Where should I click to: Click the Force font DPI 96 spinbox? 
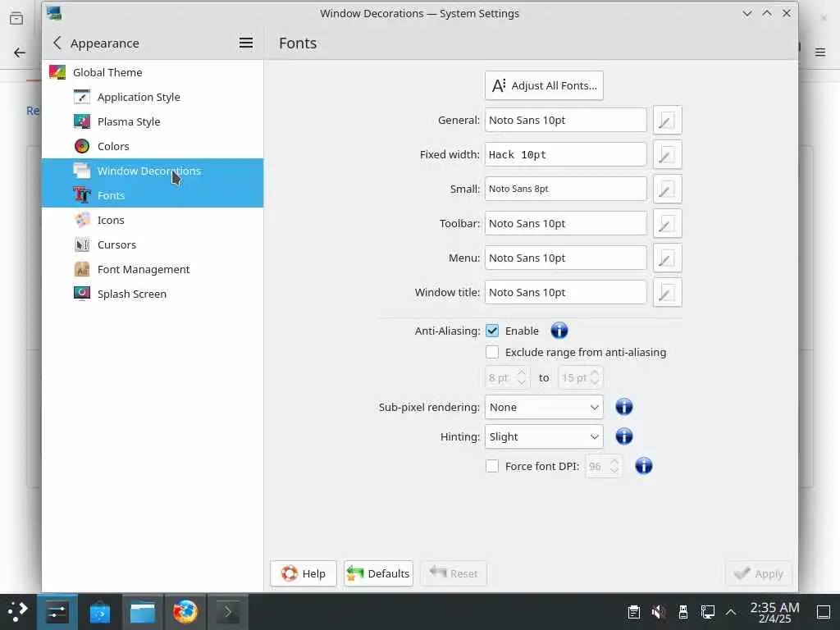point(604,466)
